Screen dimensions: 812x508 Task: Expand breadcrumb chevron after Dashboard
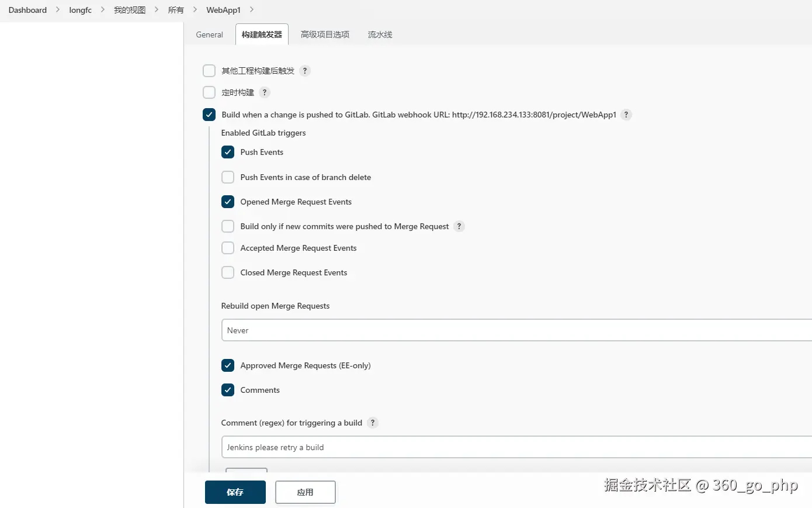point(58,9)
